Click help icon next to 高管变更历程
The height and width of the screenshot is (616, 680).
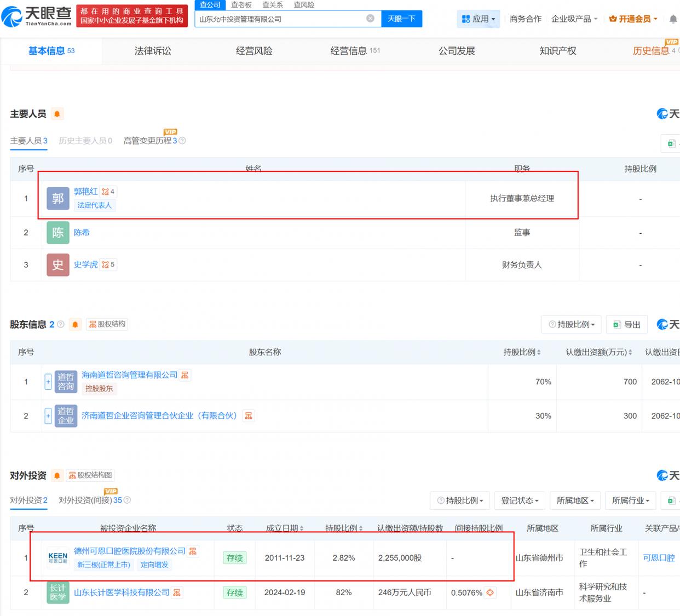pyautogui.click(x=183, y=141)
